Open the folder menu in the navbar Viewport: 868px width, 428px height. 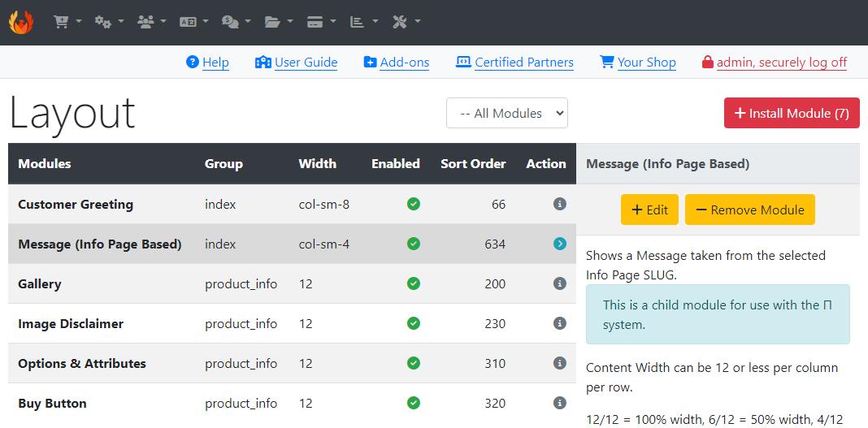pos(279,22)
